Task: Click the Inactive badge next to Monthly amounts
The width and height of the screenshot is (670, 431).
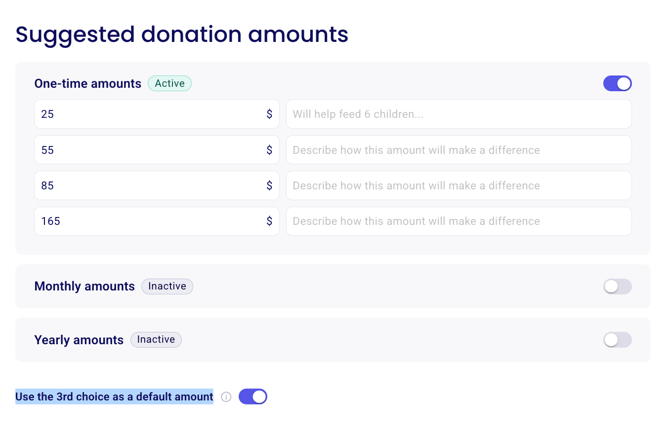Action: coord(167,287)
